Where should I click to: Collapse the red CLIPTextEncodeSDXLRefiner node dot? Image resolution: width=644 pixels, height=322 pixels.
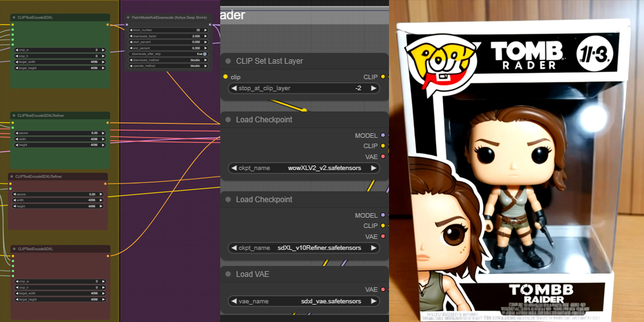pyautogui.click(x=12, y=176)
